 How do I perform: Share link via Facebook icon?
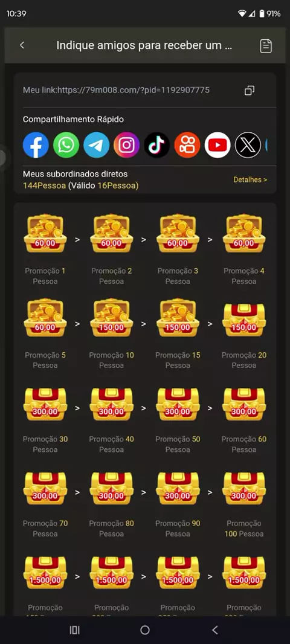click(36, 145)
